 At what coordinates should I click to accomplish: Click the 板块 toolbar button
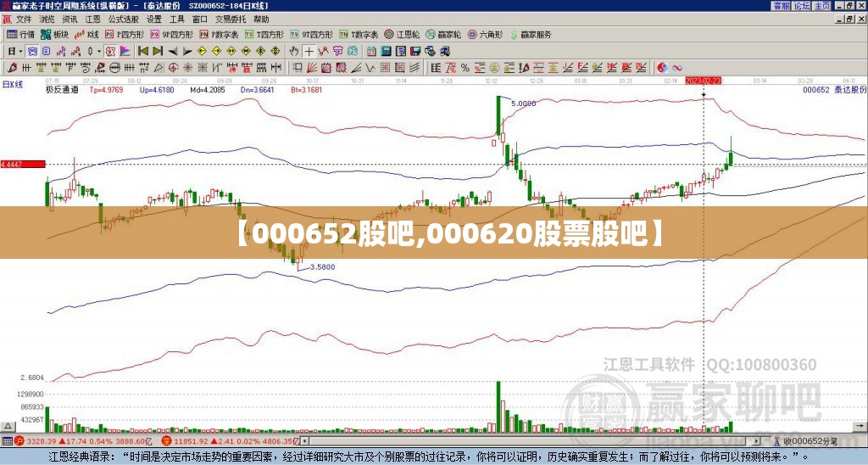pos(54,34)
